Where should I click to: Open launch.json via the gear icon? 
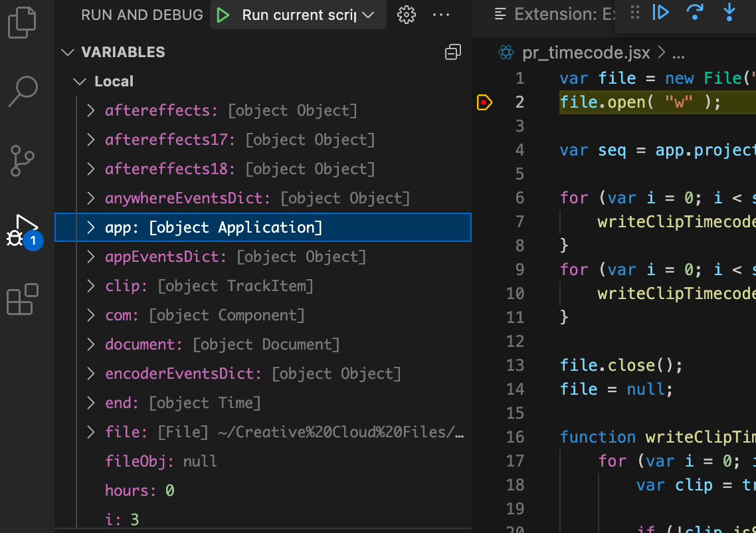[x=406, y=15]
